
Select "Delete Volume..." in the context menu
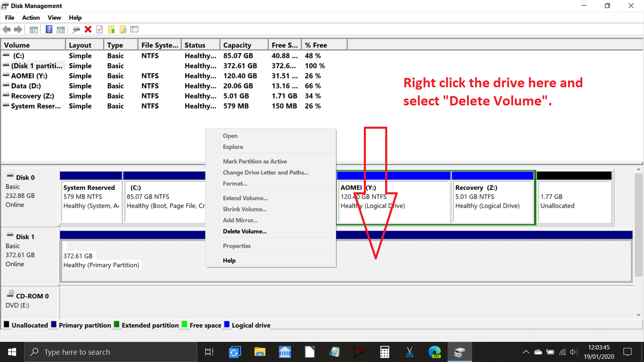click(x=245, y=232)
